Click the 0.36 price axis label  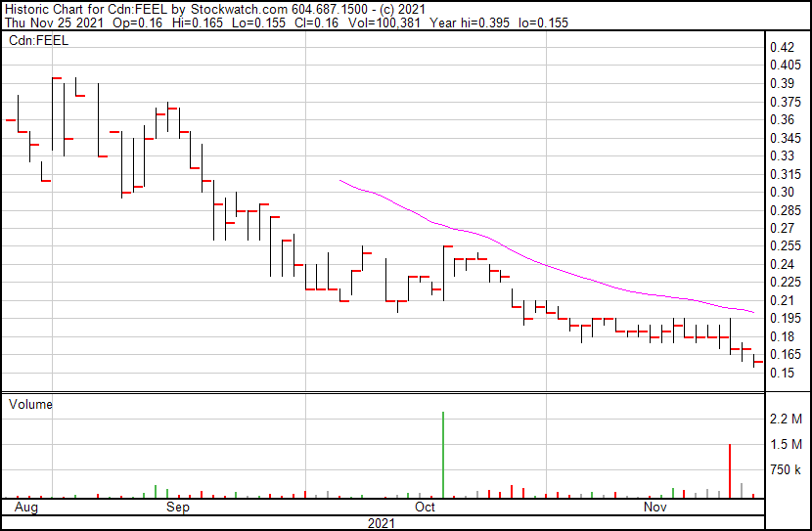(x=782, y=119)
